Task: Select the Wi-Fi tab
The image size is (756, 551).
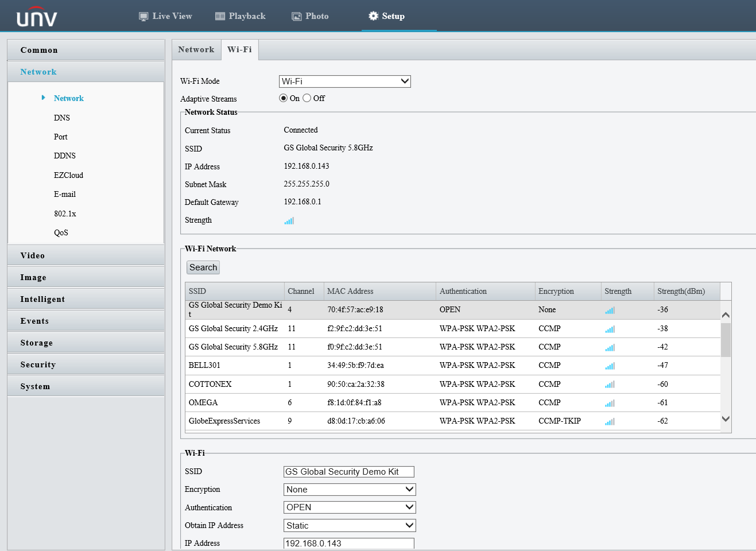Action: coord(239,49)
